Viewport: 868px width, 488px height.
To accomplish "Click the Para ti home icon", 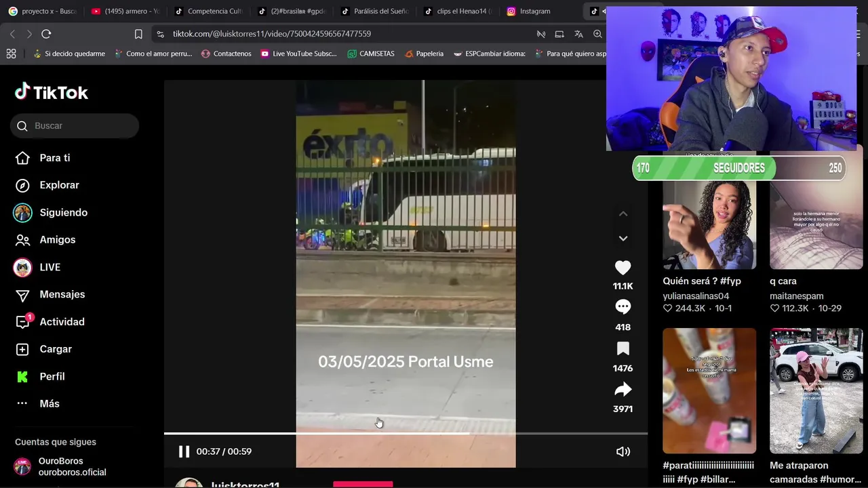I will pyautogui.click(x=22, y=158).
